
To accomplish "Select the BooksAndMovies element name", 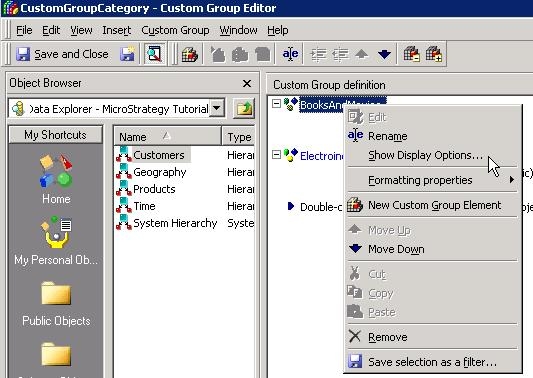I will (342, 105).
